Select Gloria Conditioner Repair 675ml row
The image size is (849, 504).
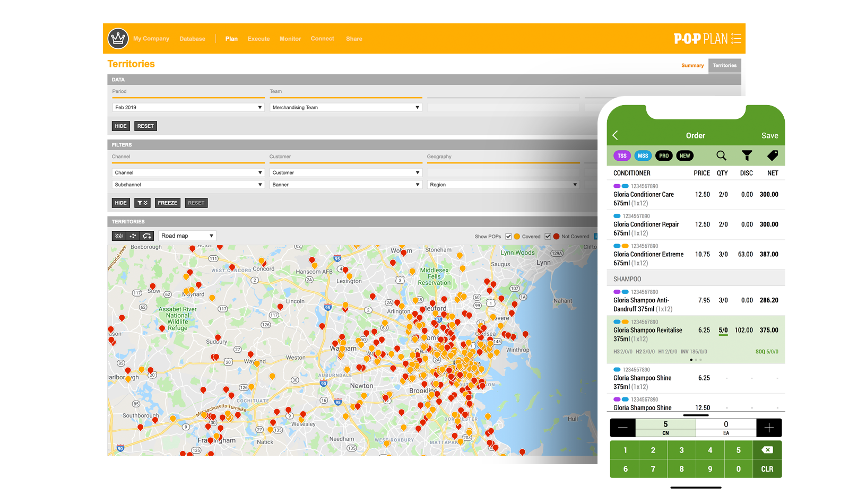pos(696,225)
